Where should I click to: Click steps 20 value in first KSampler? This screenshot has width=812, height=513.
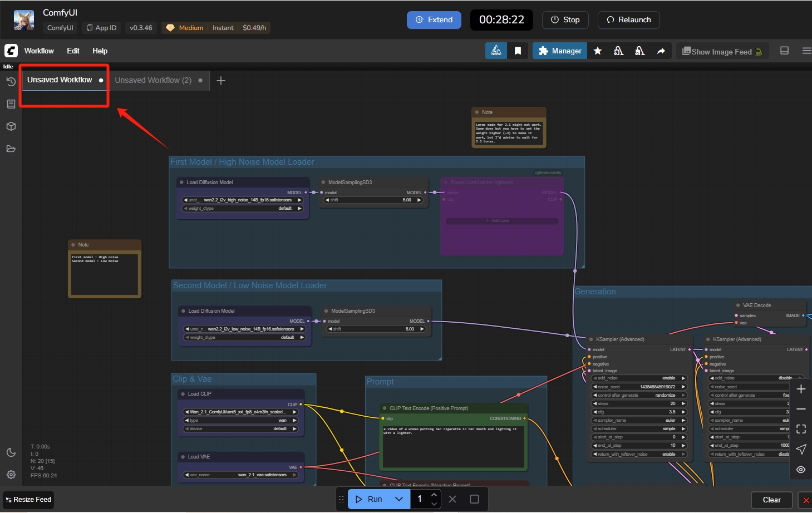[x=639, y=403]
